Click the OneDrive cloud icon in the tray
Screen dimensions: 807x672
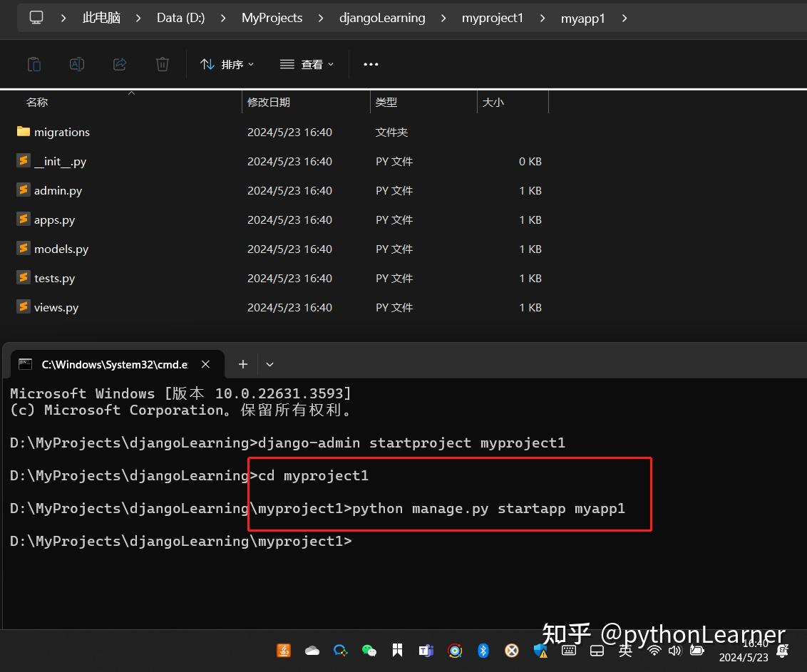pos(312,651)
